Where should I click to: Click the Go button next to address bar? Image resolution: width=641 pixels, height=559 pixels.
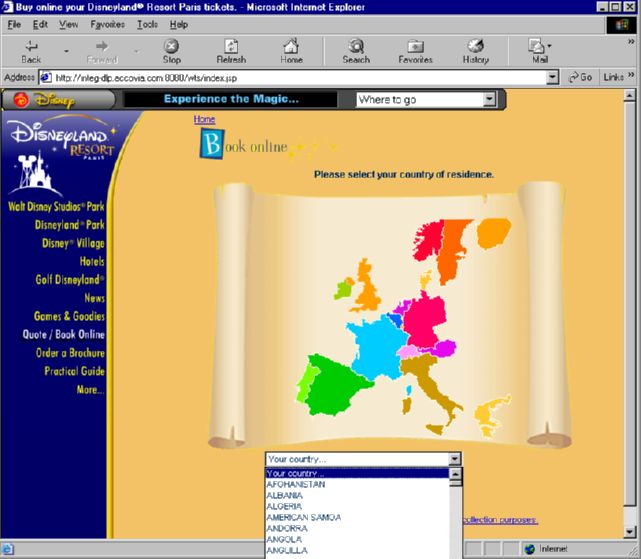pos(580,77)
